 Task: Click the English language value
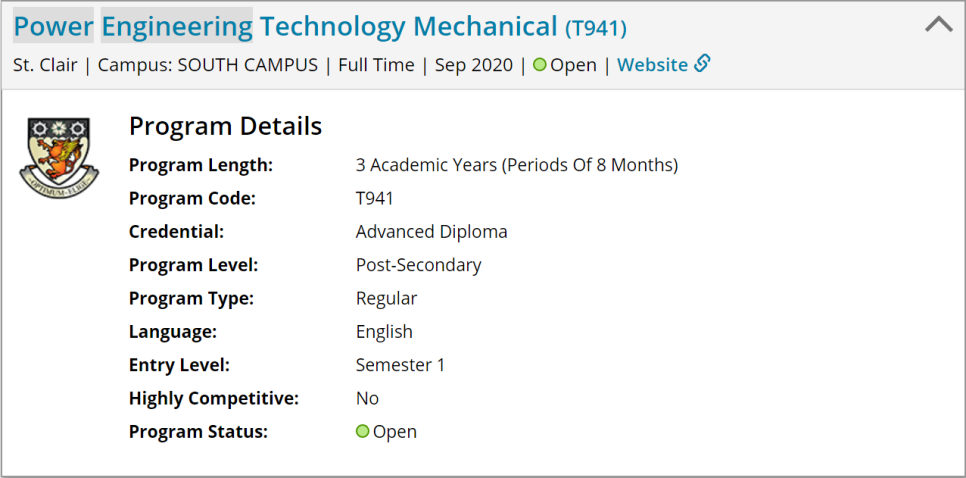point(384,331)
